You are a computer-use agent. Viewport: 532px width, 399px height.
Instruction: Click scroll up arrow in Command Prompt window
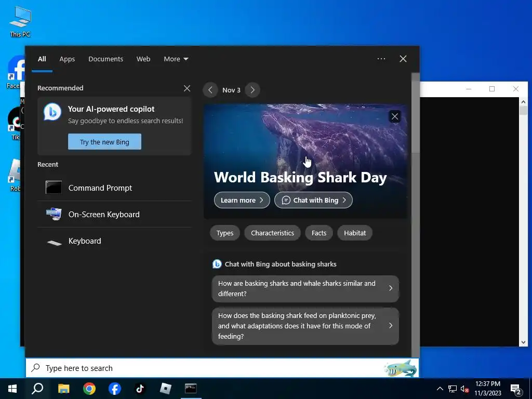[x=523, y=101]
